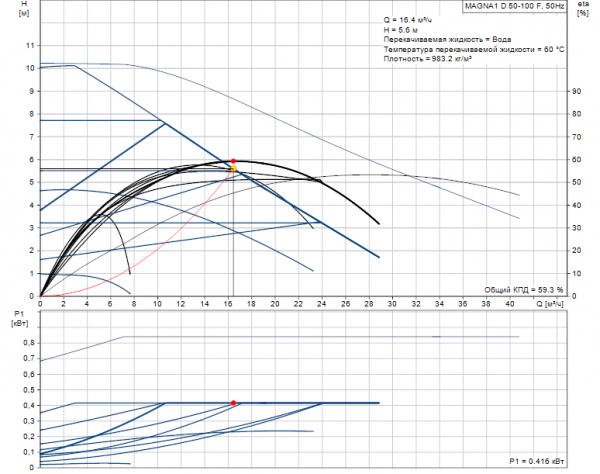Click the 'P1 = 0.416 кВт' label
This screenshot has height=474, width=600.
(536, 461)
